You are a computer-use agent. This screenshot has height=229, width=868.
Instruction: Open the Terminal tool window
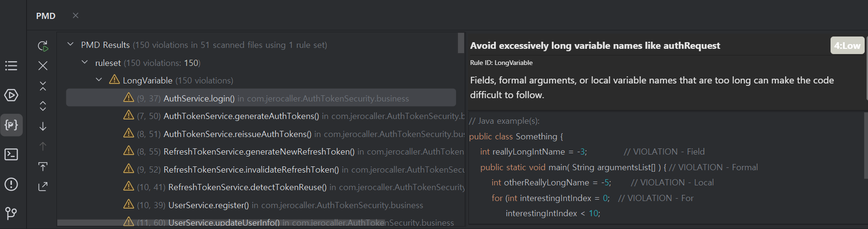pos(11,155)
